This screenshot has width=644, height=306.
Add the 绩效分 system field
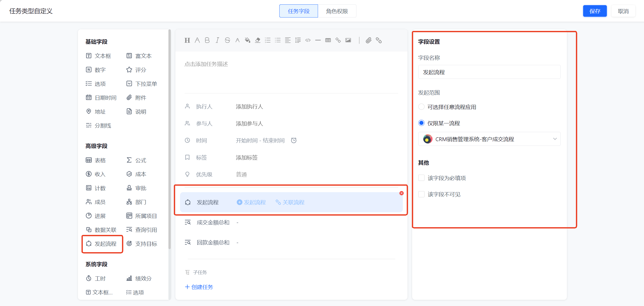[x=139, y=278]
